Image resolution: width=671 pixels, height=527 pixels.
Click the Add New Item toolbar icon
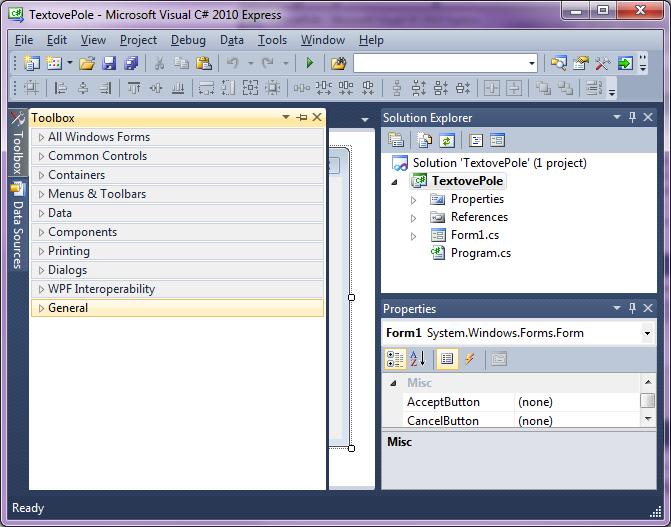coord(54,63)
